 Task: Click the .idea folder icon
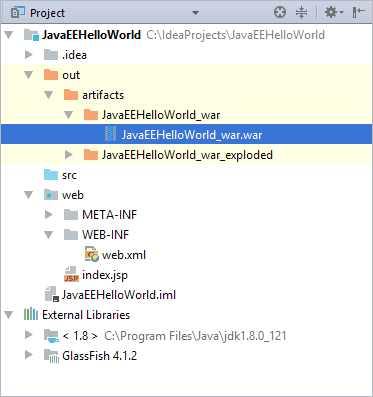(x=51, y=55)
